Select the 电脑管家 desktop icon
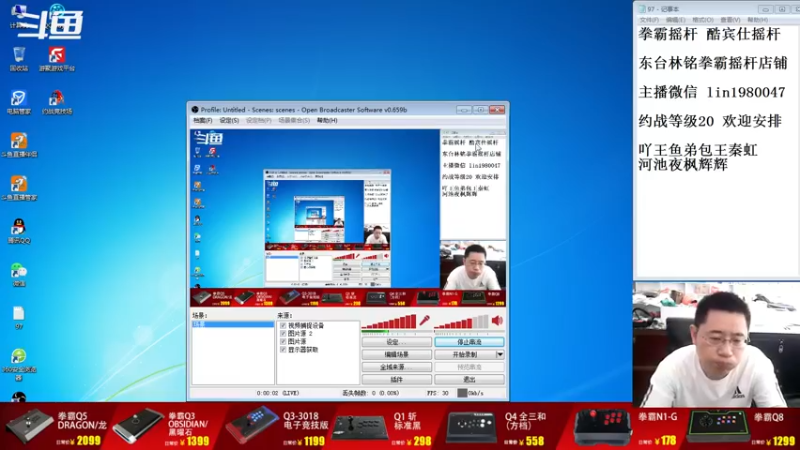Image resolution: width=800 pixels, height=450 pixels. click(19, 102)
